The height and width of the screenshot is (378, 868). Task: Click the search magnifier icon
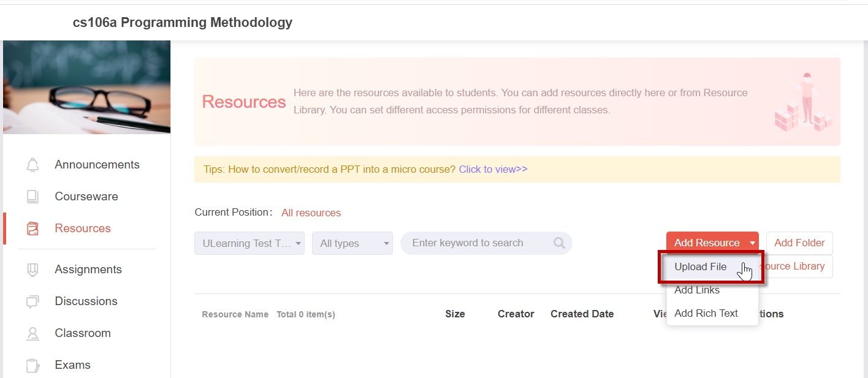tap(559, 243)
